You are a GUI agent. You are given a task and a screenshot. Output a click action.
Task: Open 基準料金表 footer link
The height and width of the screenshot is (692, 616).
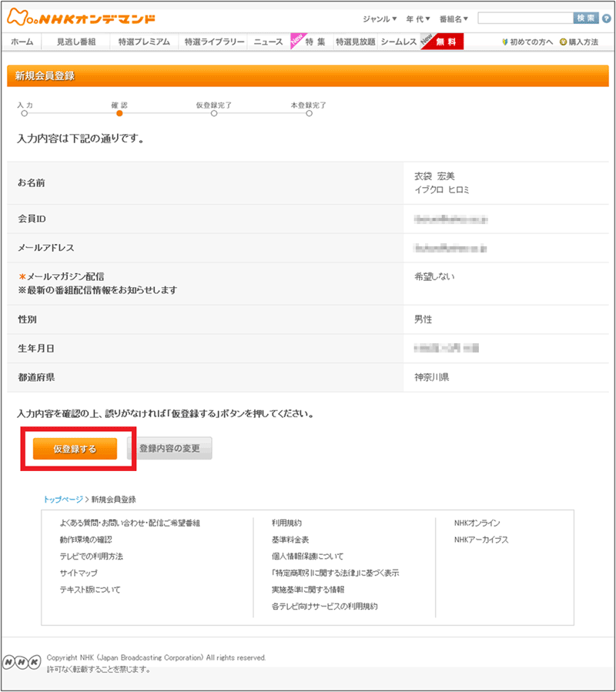click(x=290, y=540)
